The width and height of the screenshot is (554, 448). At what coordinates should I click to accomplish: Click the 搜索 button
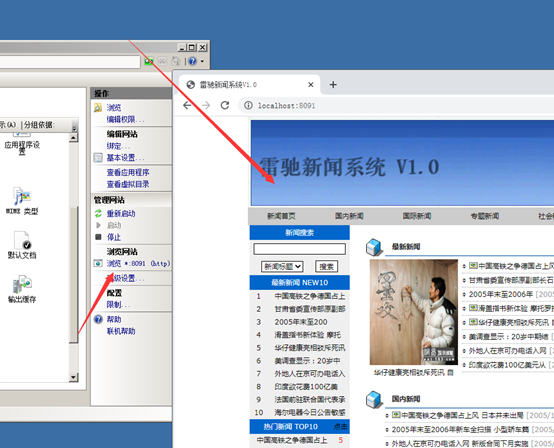326,266
